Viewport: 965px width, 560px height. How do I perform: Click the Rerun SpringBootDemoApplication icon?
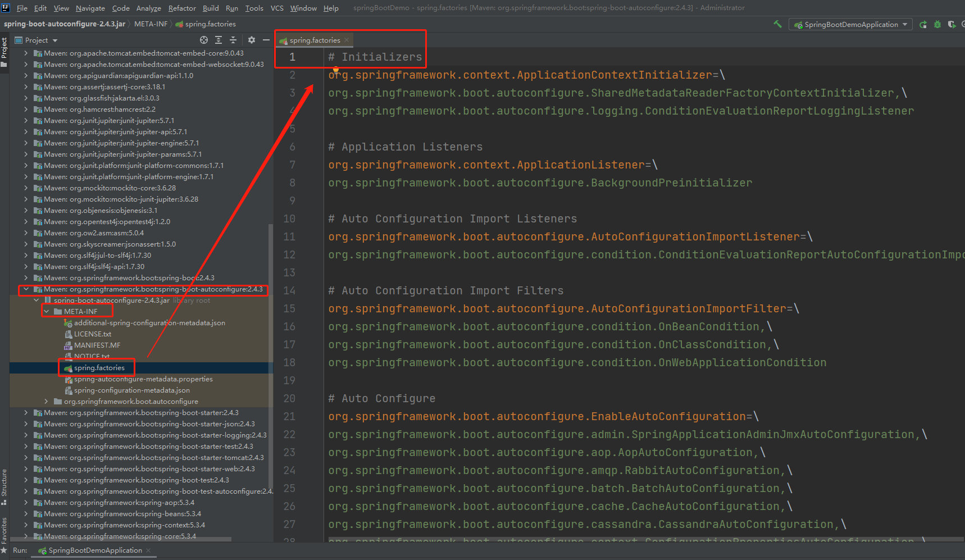coord(923,24)
